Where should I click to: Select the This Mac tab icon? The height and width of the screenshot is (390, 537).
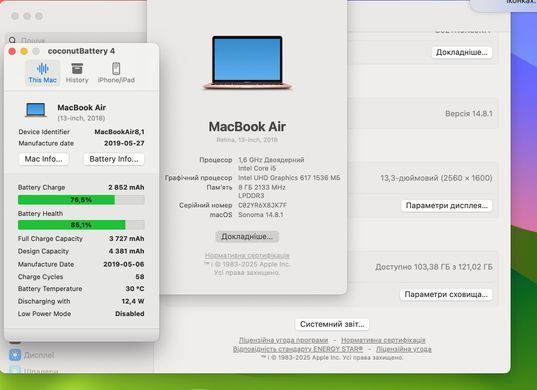tap(42, 68)
